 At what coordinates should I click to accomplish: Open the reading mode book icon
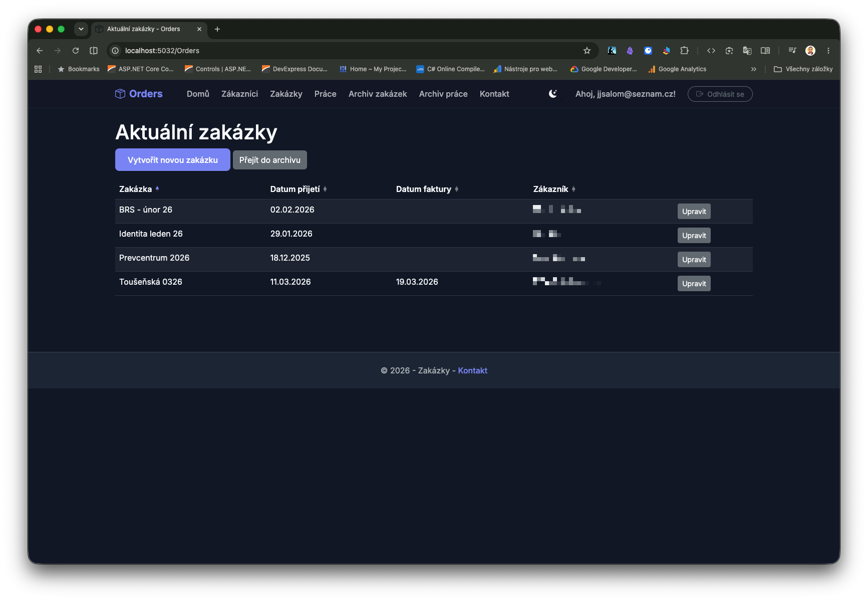[765, 51]
